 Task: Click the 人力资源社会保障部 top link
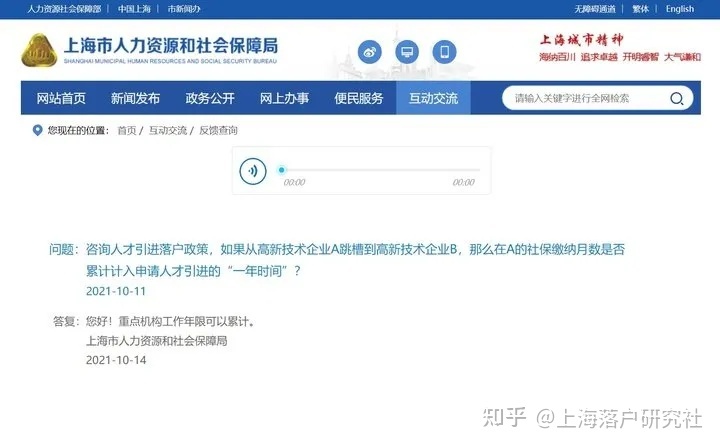click(64, 9)
